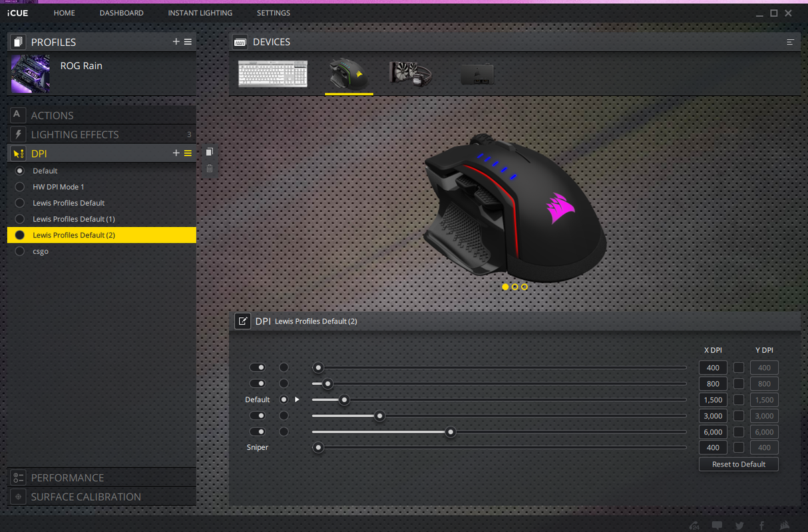Expand the Performance section
This screenshot has height=532, width=808.
pos(102,477)
